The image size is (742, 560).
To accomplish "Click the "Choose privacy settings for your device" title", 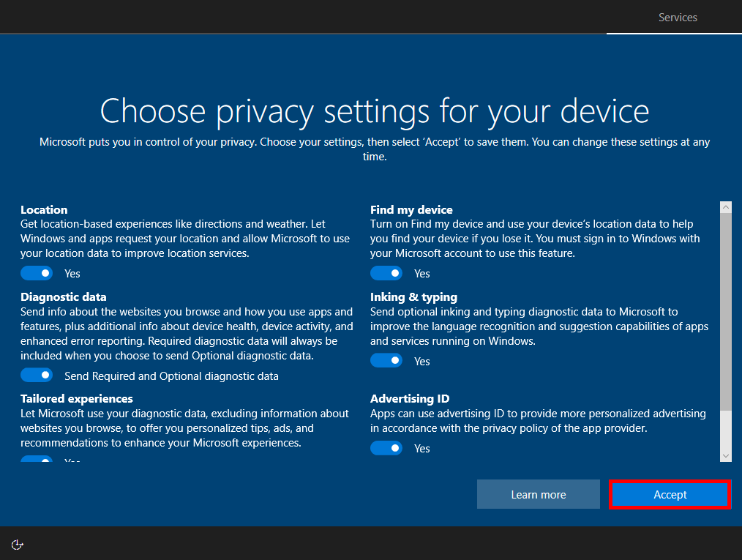I will [x=374, y=111].
